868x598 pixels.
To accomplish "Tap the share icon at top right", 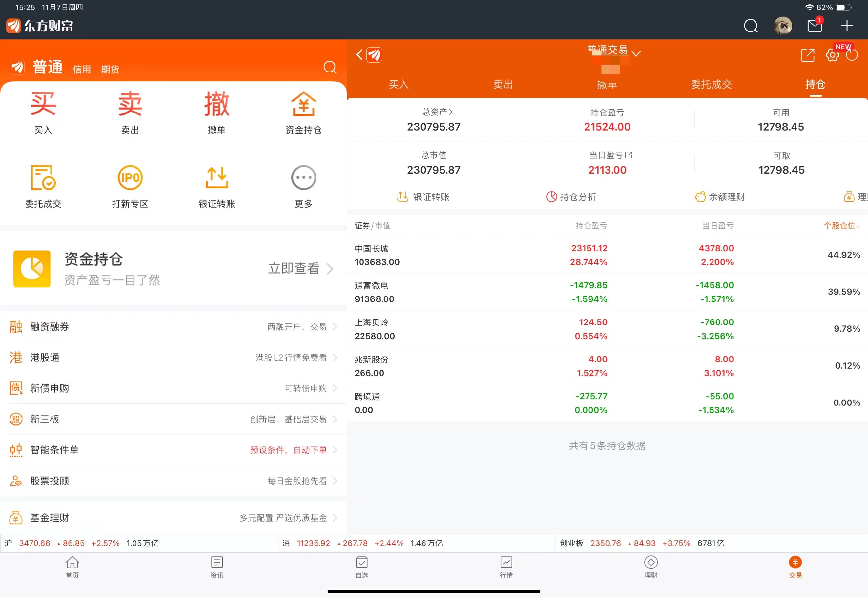I will point(808,55).
